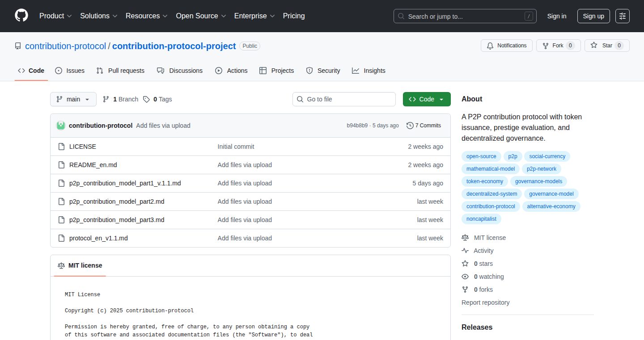Focus the Search or jump to field
The height and width of the screenshot is (340, 644).
(x=465, y=16)
